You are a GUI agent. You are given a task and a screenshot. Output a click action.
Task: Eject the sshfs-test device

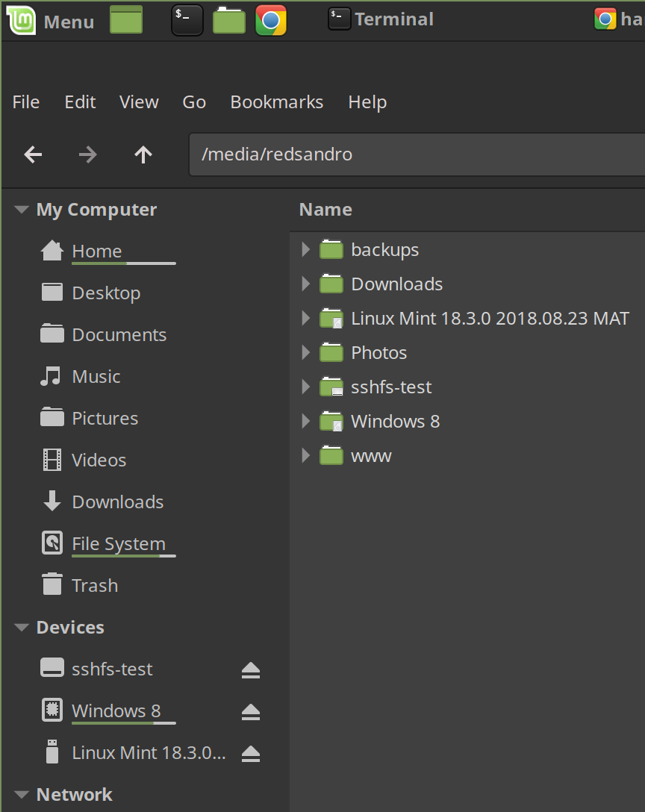tap(251, 669)
